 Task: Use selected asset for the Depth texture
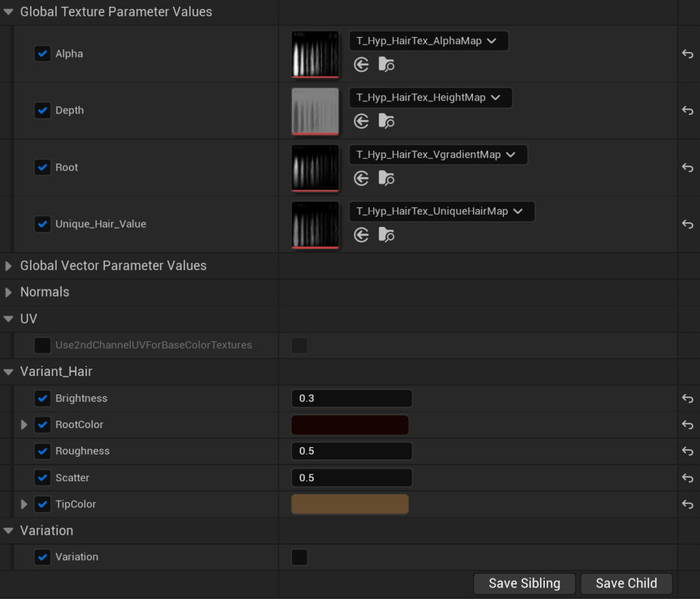361,120
